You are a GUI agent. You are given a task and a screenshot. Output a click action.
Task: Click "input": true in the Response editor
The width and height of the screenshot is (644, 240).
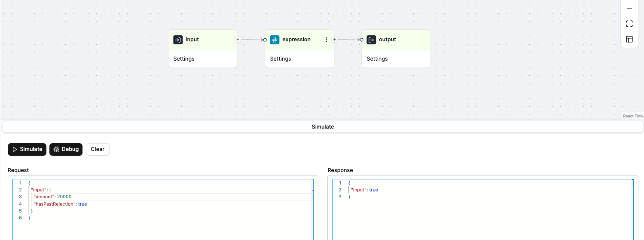364,190
